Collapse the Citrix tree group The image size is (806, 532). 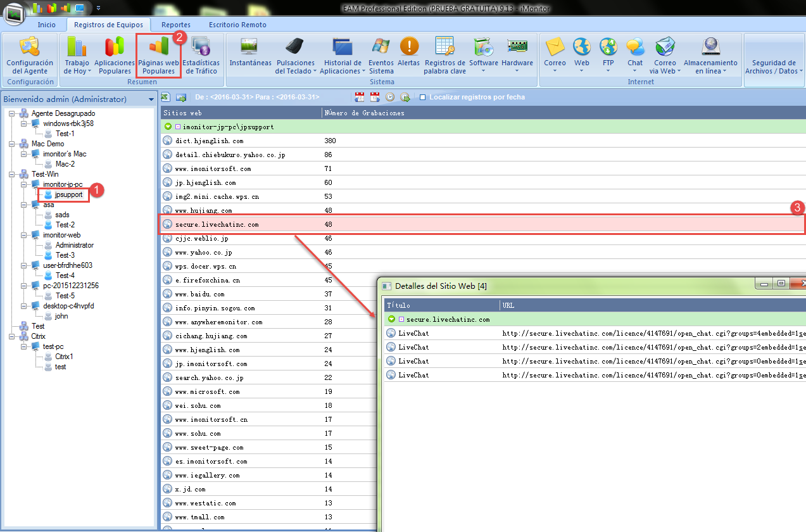11,336
